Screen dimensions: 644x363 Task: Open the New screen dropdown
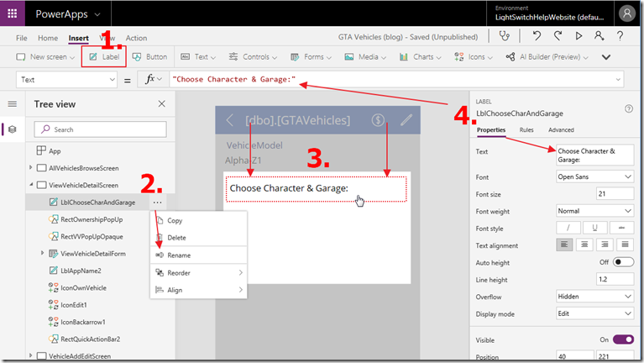point(45,57)
